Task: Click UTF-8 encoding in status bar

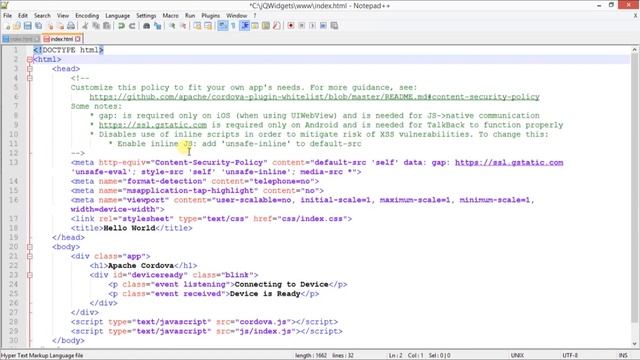Action: pos(570,356)
